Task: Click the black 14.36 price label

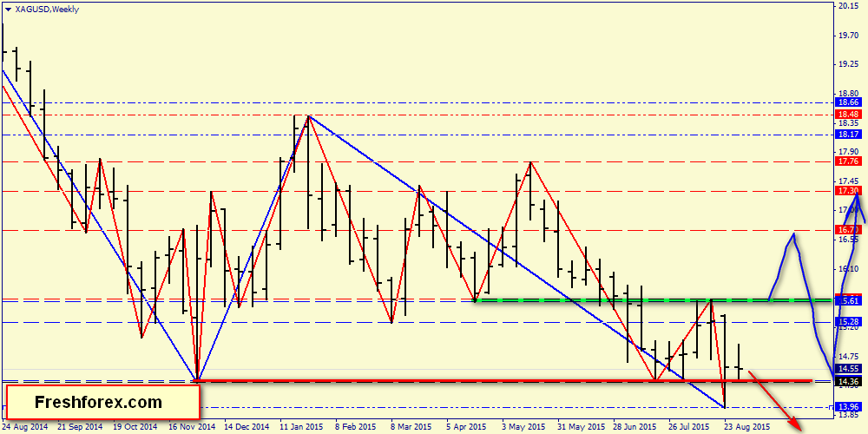Action: (x=849, y=381)
